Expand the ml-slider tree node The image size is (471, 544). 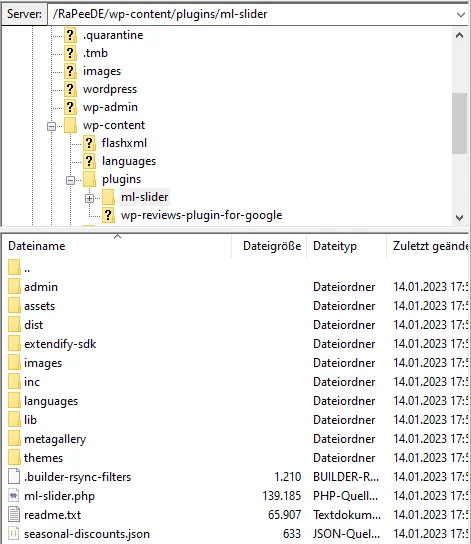[89, 198]
